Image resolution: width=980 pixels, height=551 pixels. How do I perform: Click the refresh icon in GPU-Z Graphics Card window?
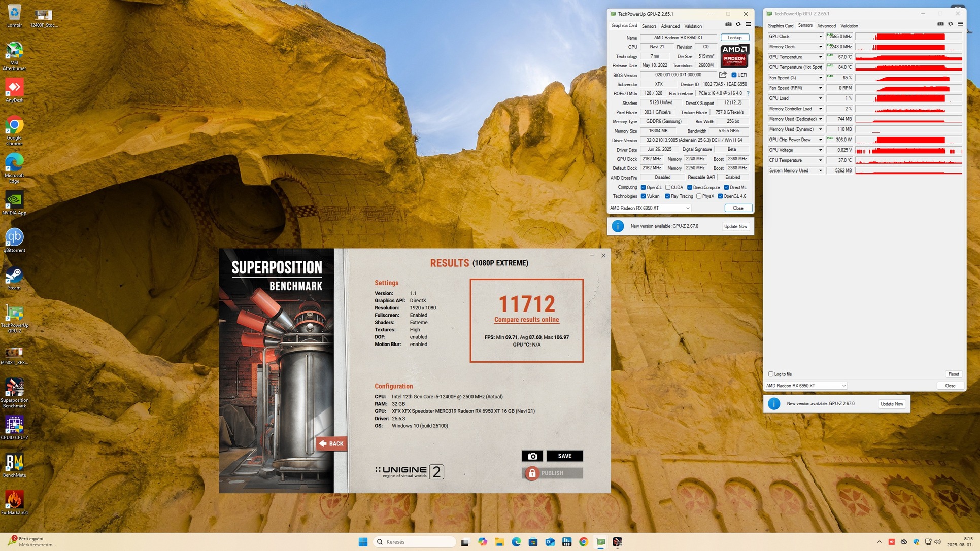[738, 24]
